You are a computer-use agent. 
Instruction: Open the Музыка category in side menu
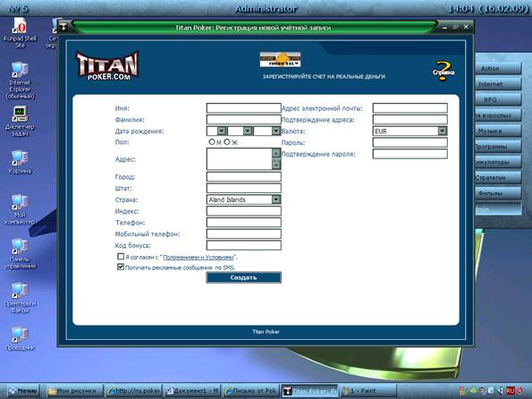[x=498, y=131]
